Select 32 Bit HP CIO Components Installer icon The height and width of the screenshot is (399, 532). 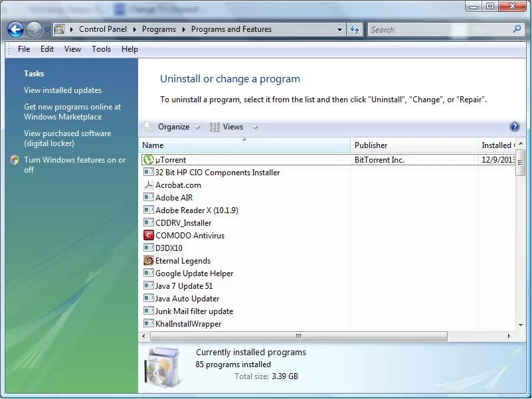[x=148, y=172]
